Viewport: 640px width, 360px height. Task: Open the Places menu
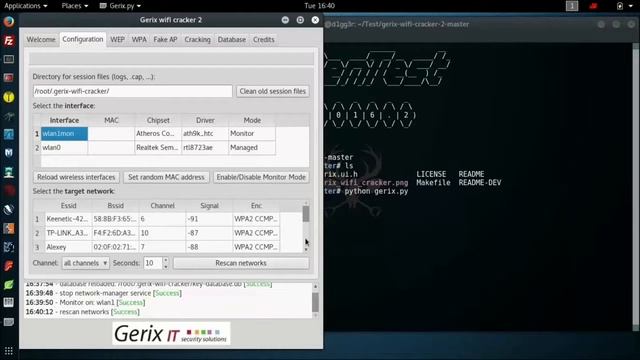75,6
